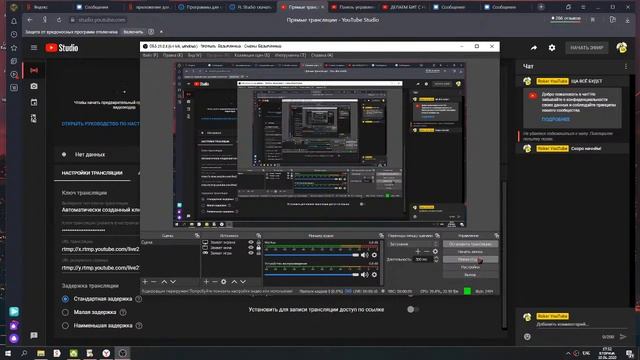This screenshot has height=360, width=640.
Task: Open ПОДРОБНЕЕ link in chat notice
Action: click(556, 119)
